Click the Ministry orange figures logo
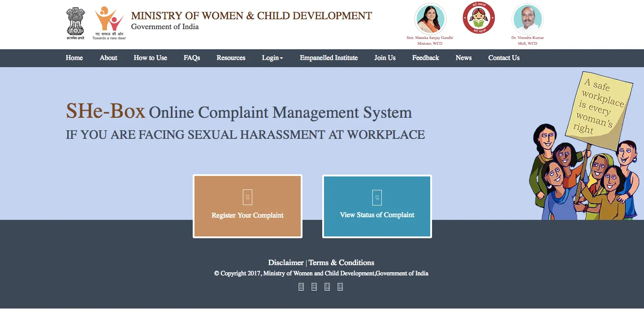This screenshot has height=313, width=644. click(109, 20)
